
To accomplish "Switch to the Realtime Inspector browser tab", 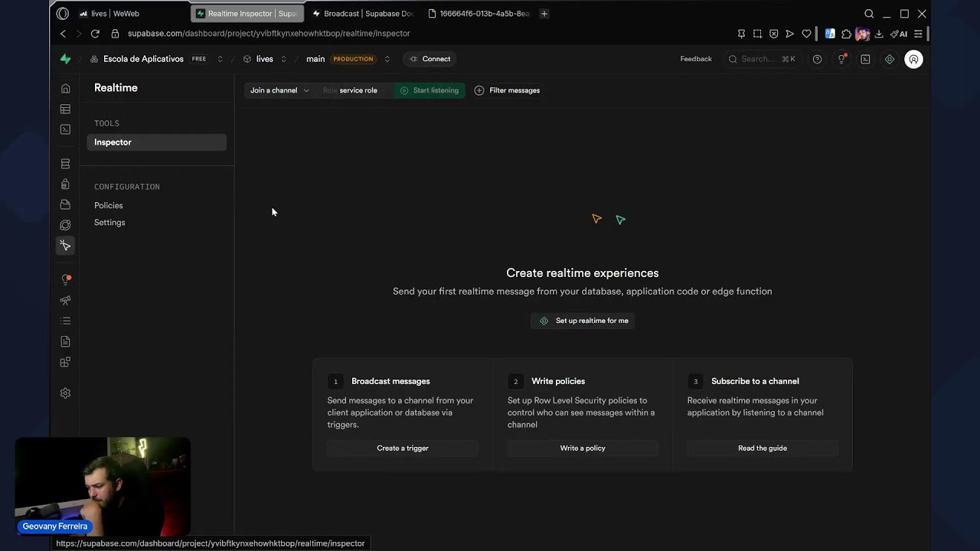I will (247, 14).
